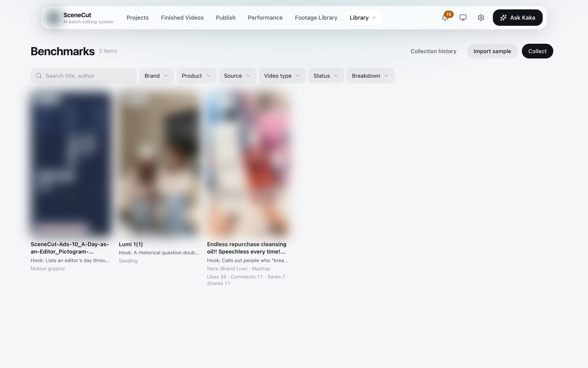Screen dimensions: 588x368
Task: Click the Import sample button
Action: (492, 51)
